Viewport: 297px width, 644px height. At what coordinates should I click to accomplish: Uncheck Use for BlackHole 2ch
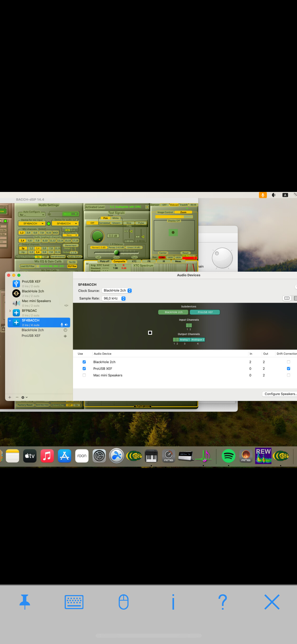pos(84,362)
